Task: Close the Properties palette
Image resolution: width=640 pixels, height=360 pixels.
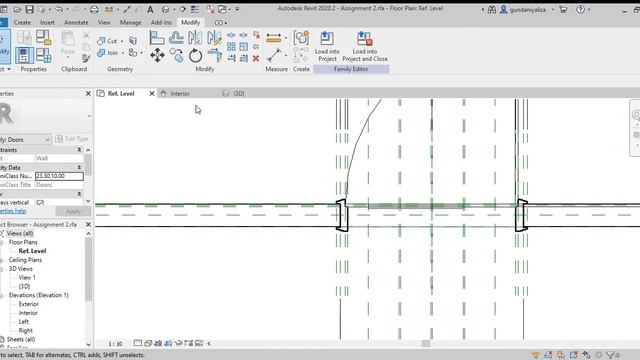Action: point(88,93)
